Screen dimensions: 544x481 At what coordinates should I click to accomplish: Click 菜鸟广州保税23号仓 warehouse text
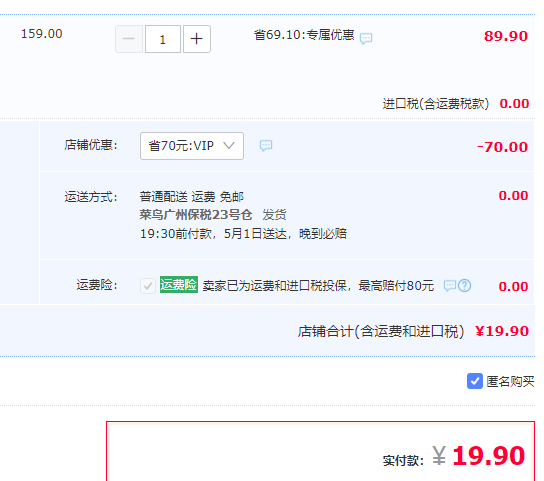[x=196, y=215]
